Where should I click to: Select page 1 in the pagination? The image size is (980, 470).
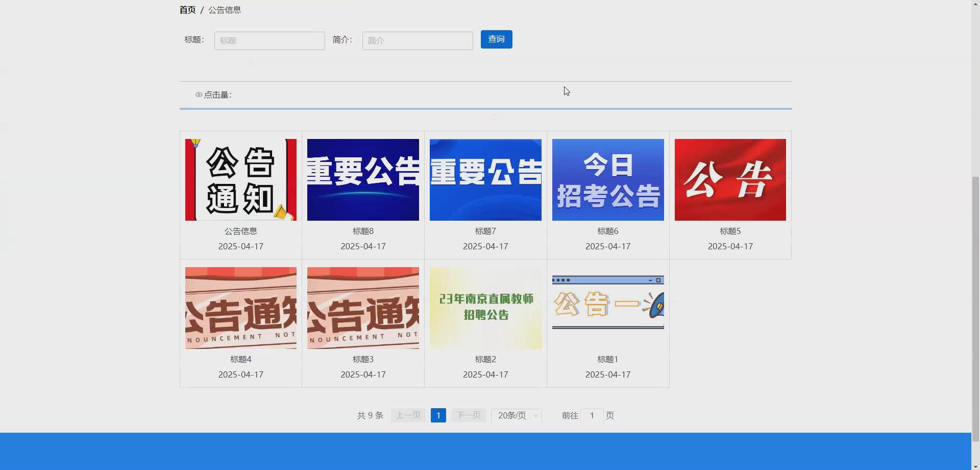pyautogui.click(x=438, y=415)
